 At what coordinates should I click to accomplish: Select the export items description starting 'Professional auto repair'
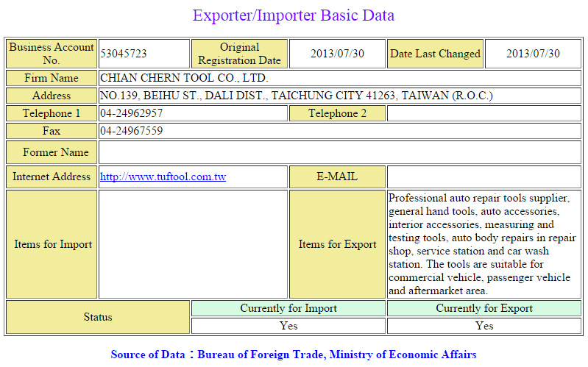click(x=482, y=244)
